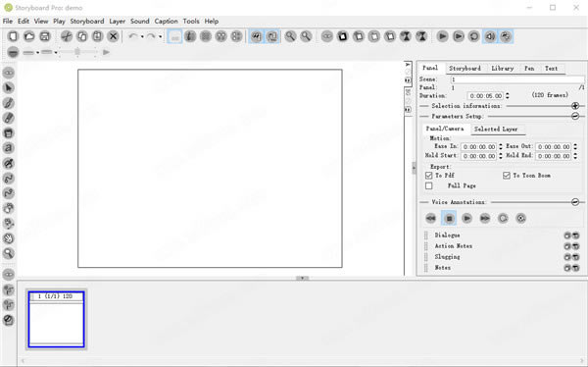Screen dimensions: 588x367
Task: Click the voice annotation Play button
Action: [466, 218]
